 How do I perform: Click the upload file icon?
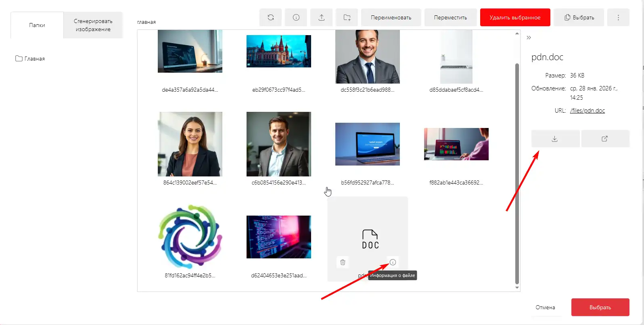click(x=321, y=17)
